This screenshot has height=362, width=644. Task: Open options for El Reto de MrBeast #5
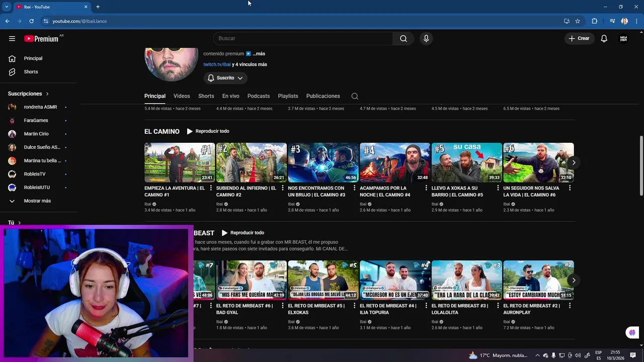coord(354,306)
